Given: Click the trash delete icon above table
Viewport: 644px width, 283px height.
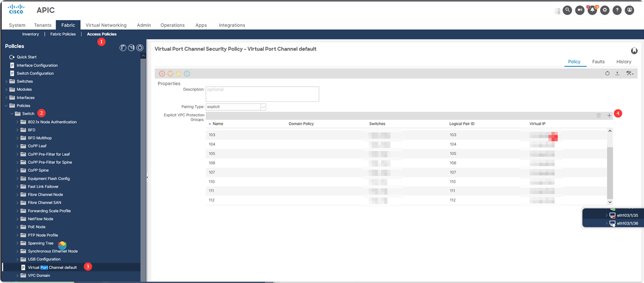Looking at the screenshot, I should [x=599, y=116].
